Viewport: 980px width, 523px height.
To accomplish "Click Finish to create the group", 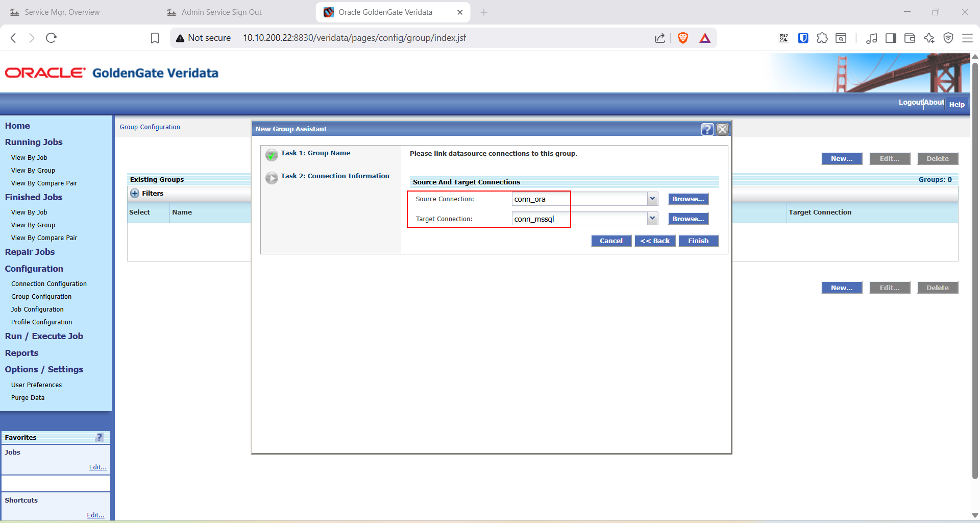I will (698, 241).
